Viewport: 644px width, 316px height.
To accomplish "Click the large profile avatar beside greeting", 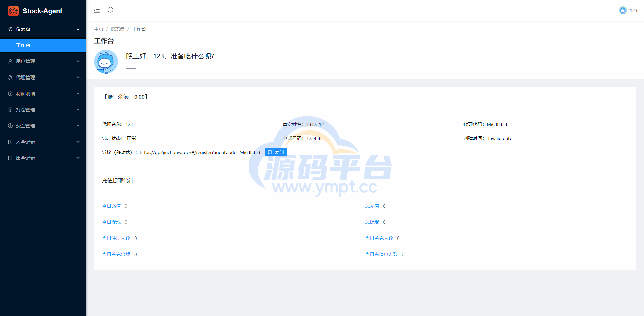I will click(x=106, y=62).
